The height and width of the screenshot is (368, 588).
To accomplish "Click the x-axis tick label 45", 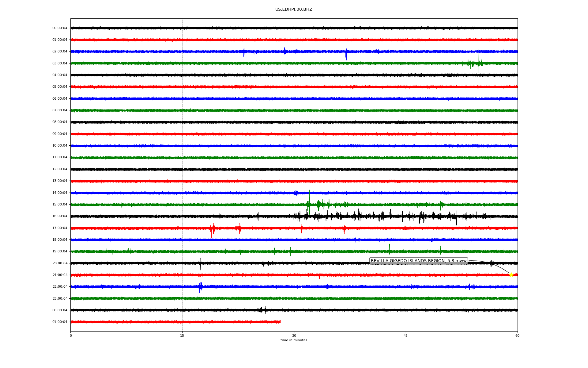I will (406, 335).
